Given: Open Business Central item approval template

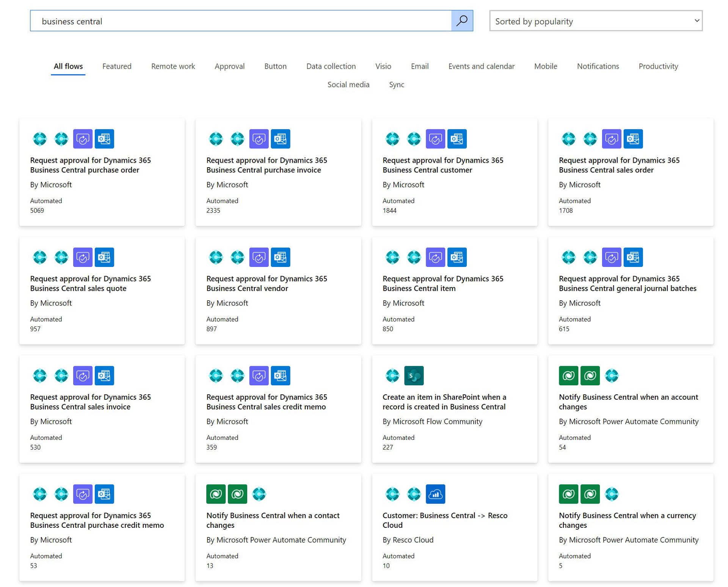Looking at the screenshot, I should (443, 283).
